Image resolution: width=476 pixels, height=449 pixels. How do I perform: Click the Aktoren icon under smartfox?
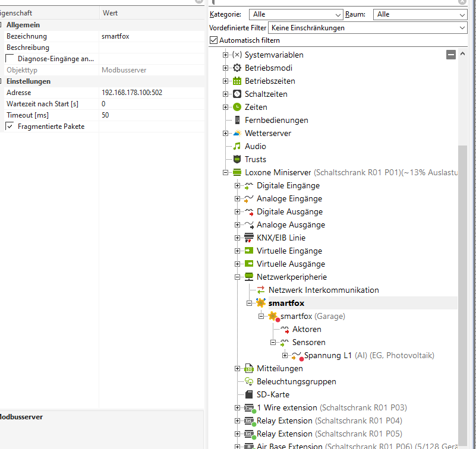click(285, 330)
